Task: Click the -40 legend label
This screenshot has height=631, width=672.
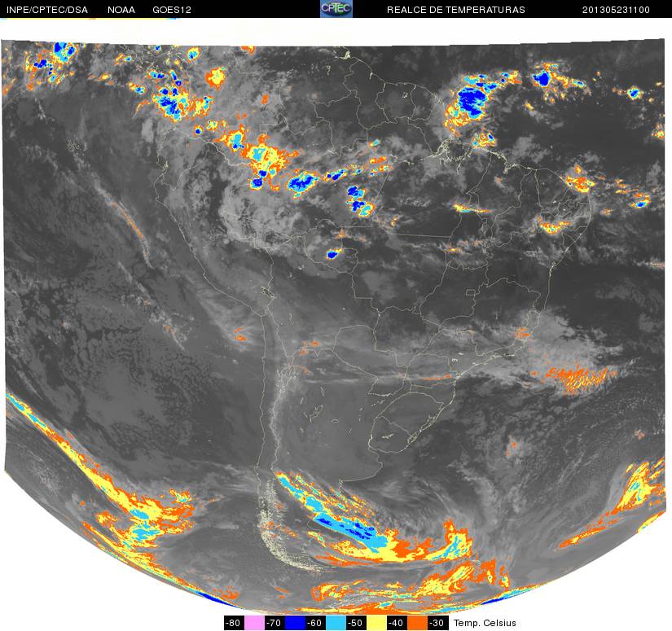Action: (397, 623)
